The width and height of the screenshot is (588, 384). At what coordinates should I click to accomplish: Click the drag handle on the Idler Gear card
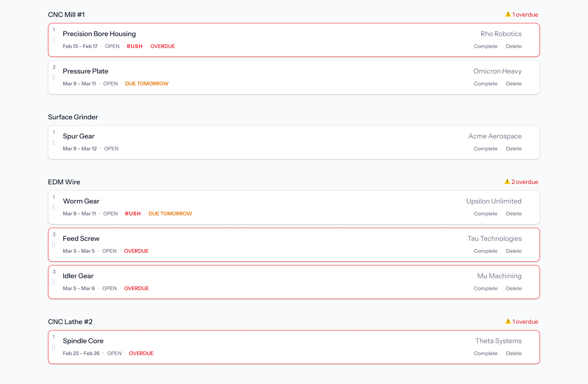coord(54,282)
